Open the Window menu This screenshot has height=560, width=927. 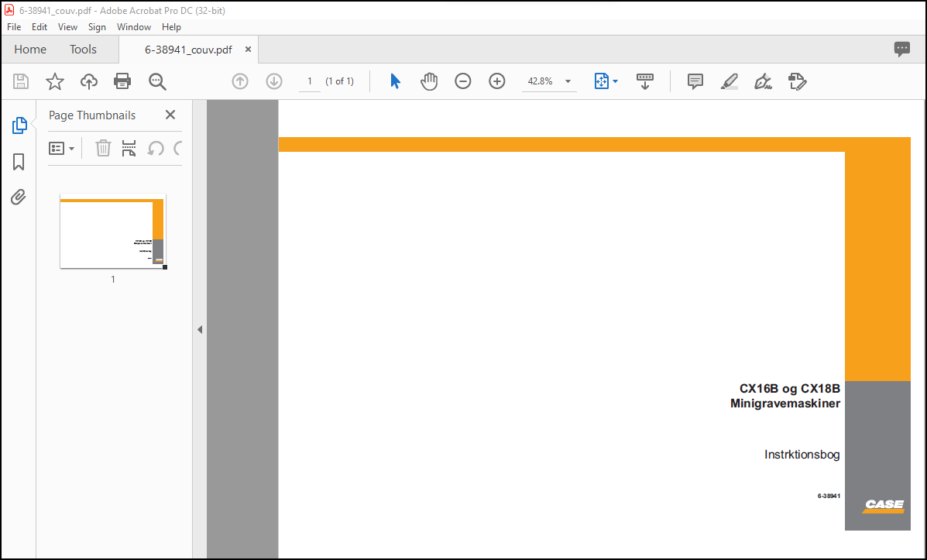pos(134,27)
